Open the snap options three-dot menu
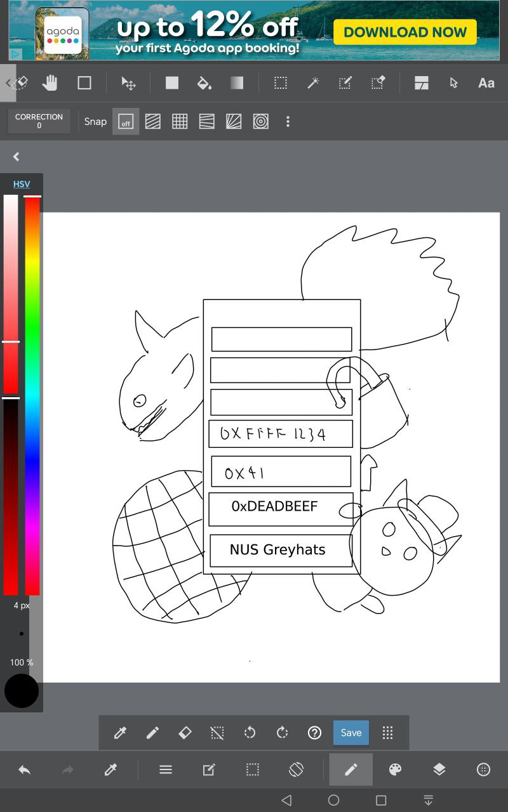508x812 pixels. pos(288,122)
